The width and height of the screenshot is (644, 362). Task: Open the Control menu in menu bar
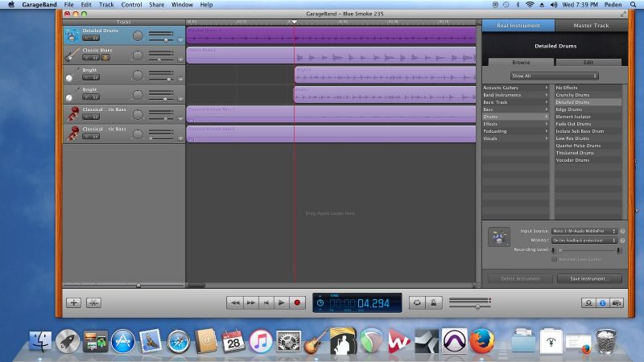click(x=131, y=5)
